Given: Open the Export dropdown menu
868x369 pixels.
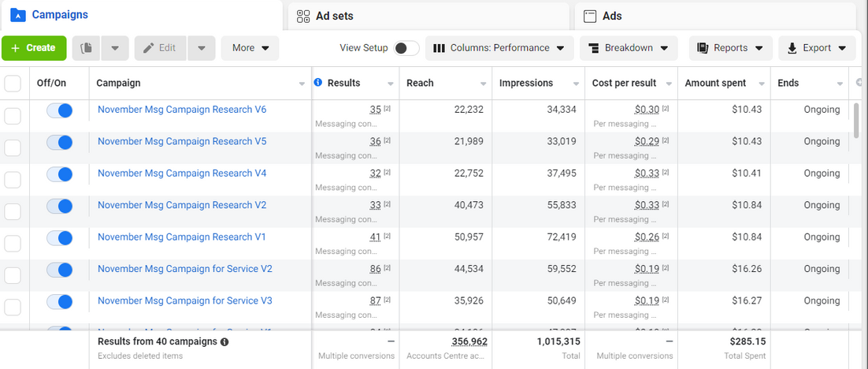Looking at the screenshot, I should click(x=817, y=48).
